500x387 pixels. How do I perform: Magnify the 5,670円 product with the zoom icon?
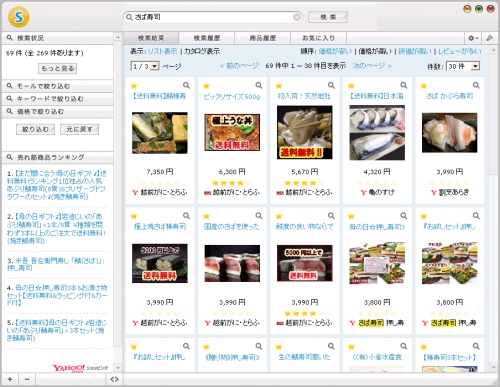point(331,85)
